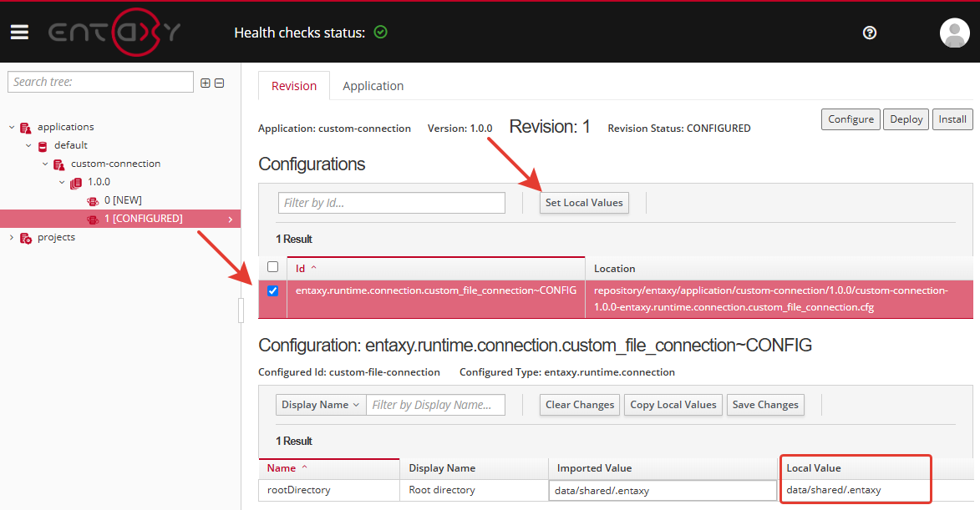980x510 pixels.
Task: Open the user avatar menu
Action: pos(954,33)
